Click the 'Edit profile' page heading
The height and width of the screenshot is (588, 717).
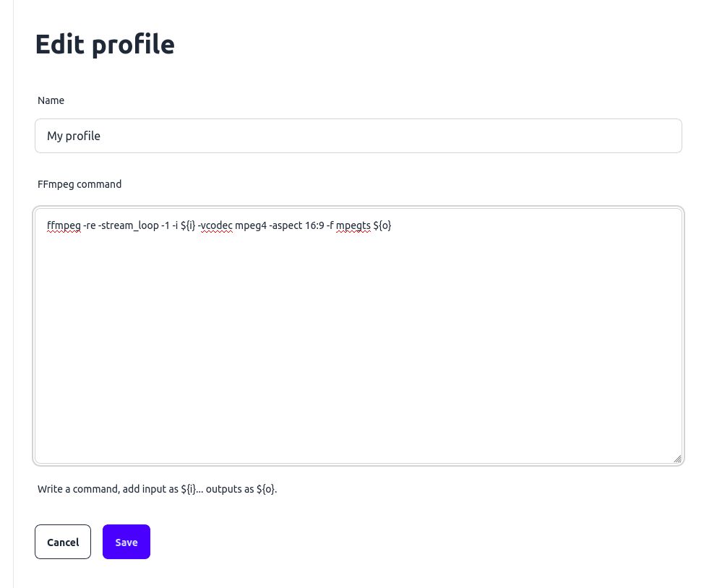(x=104, y=44)
